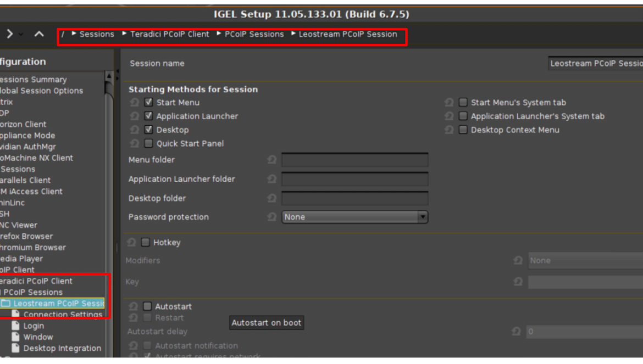Reset the Restart option
Image resolution: width=643 pixels, height=364 pixels.
tap(134, 318)
